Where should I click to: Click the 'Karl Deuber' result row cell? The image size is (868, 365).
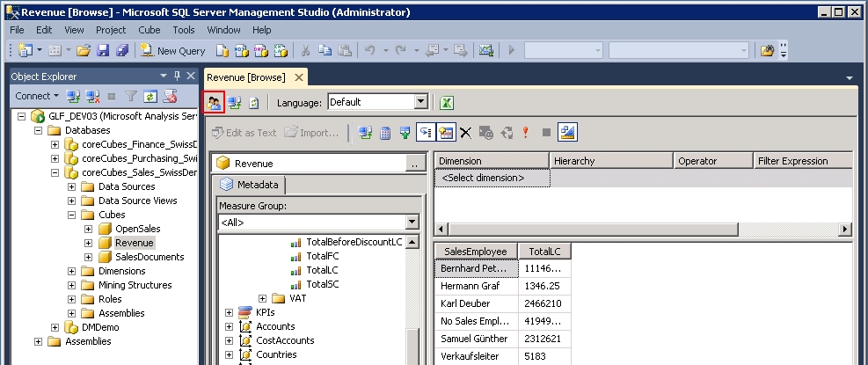pos(476,303)
